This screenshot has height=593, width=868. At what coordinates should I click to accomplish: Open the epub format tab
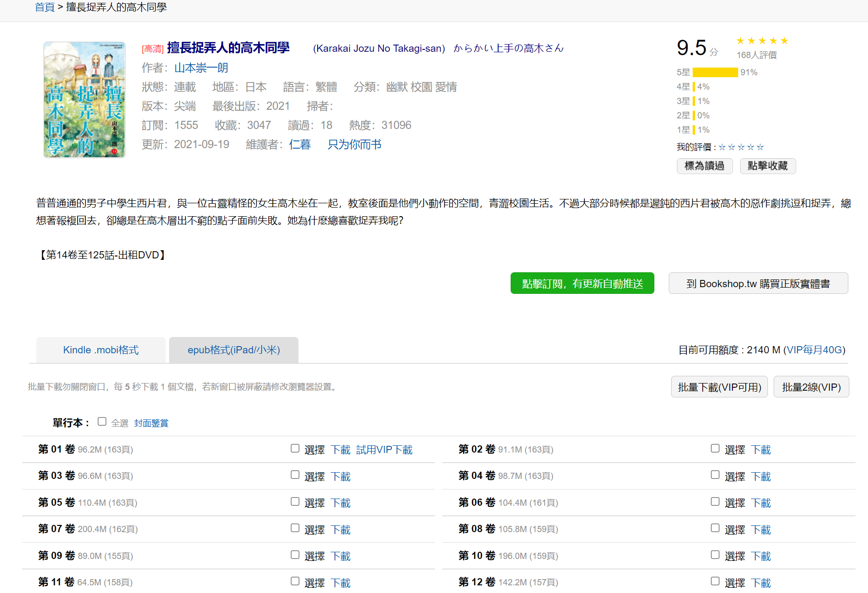click(x=234, y=350)
